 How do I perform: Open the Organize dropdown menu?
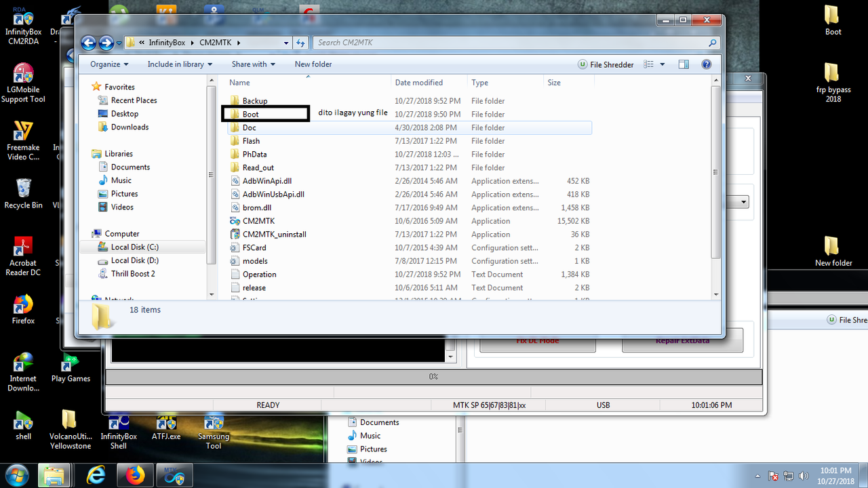click(109, 64)
